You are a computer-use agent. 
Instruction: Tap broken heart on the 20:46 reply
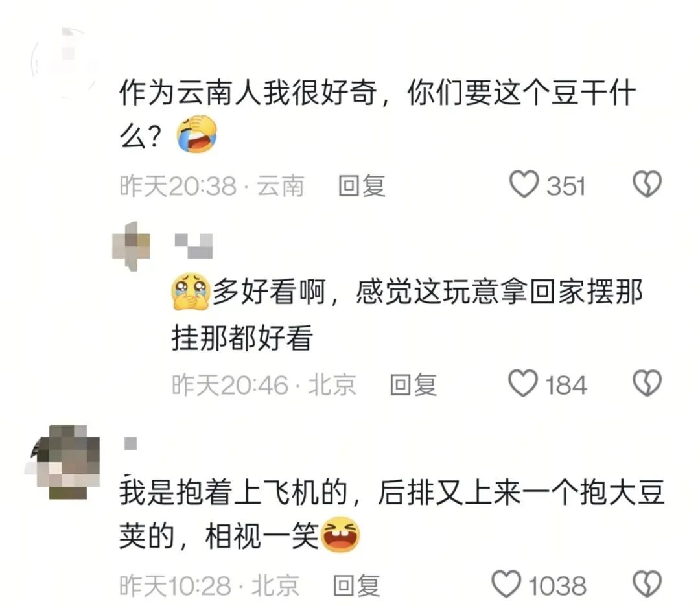click(x=647, y=384)
